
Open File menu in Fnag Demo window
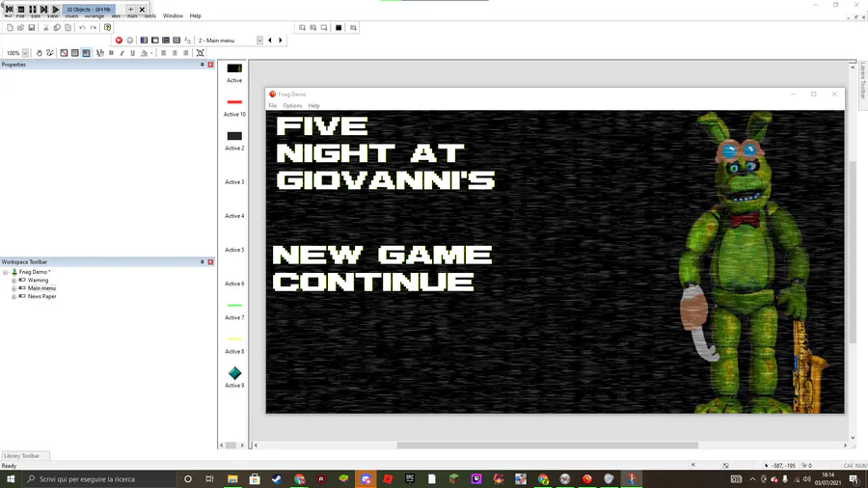click(272, 106)
